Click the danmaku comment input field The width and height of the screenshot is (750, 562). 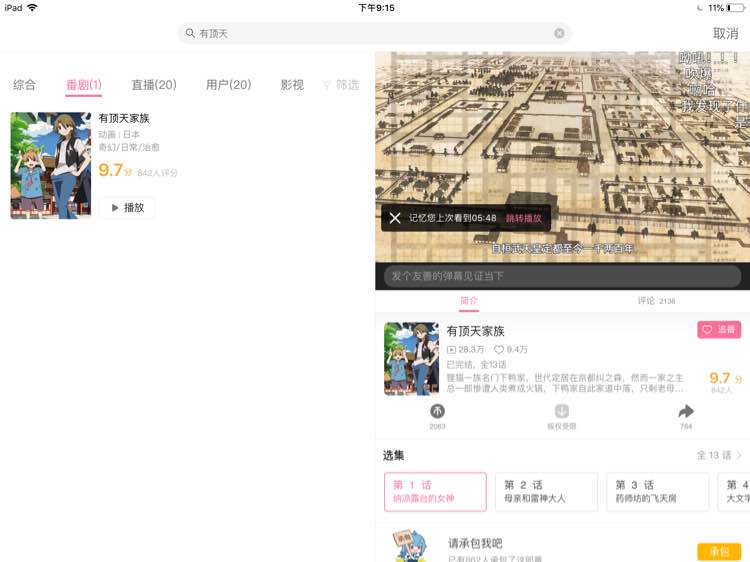coord(562,276)
